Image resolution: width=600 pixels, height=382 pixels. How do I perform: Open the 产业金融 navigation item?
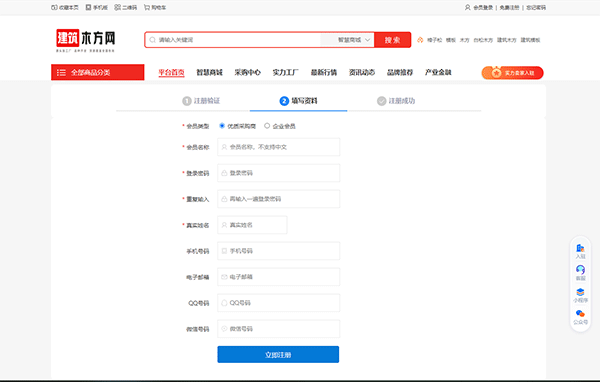click(x=438, y=72)
